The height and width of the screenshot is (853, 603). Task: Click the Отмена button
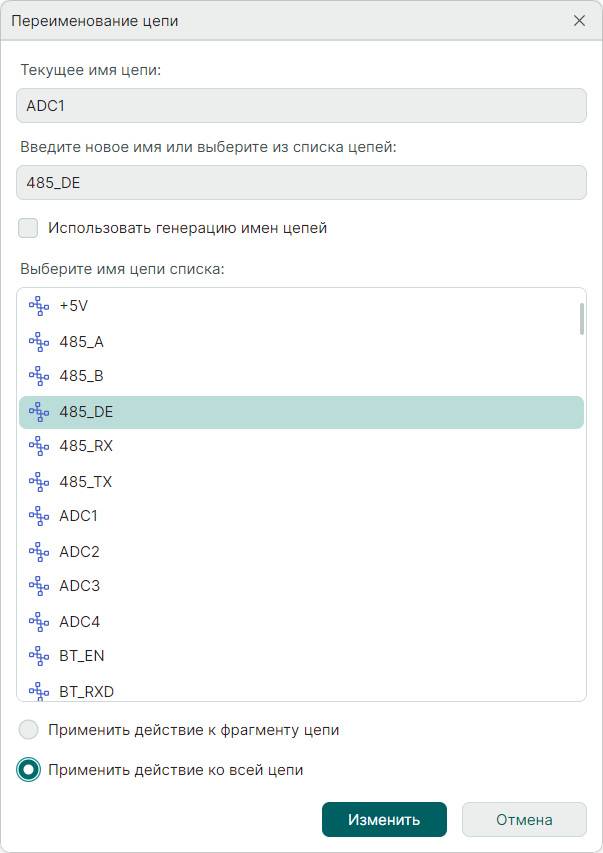[524, 819]
